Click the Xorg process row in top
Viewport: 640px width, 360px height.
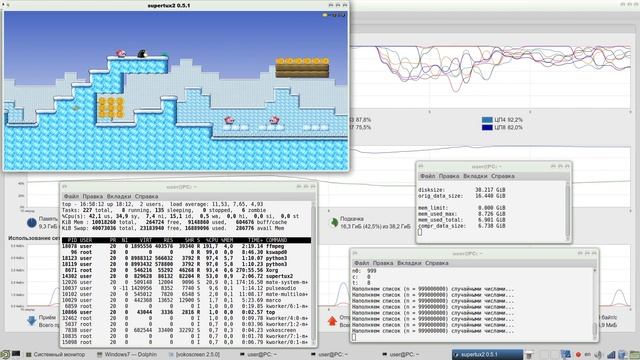pyautogui.click(x=187, y=270)
